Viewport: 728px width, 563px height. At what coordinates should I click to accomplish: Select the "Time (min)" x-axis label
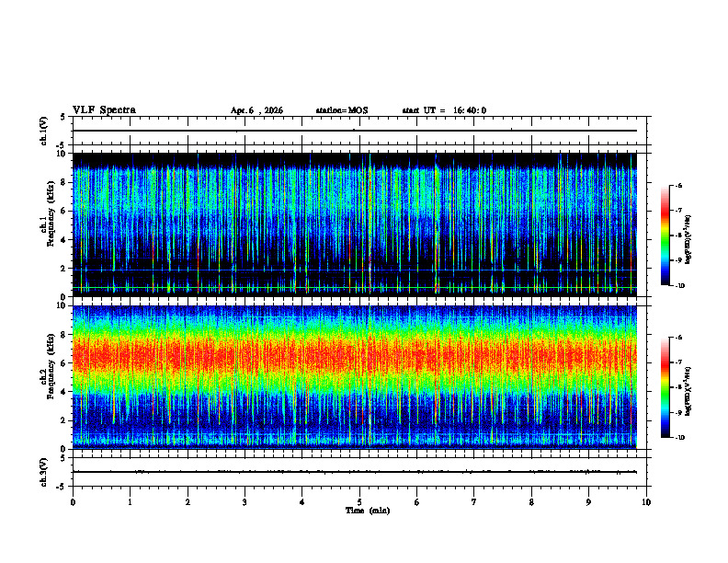[x=368, y=511]
